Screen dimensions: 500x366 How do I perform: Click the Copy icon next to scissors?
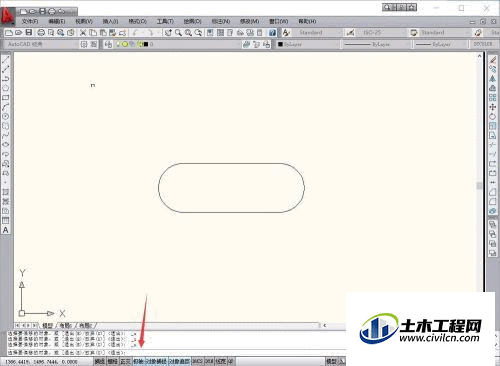point(93,32)
